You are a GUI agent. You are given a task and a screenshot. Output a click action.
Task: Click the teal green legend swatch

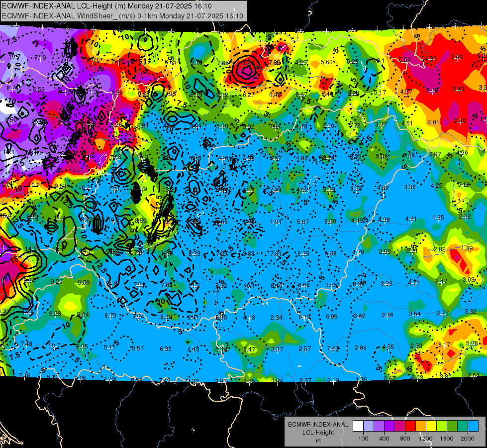(x=463, y=426)
